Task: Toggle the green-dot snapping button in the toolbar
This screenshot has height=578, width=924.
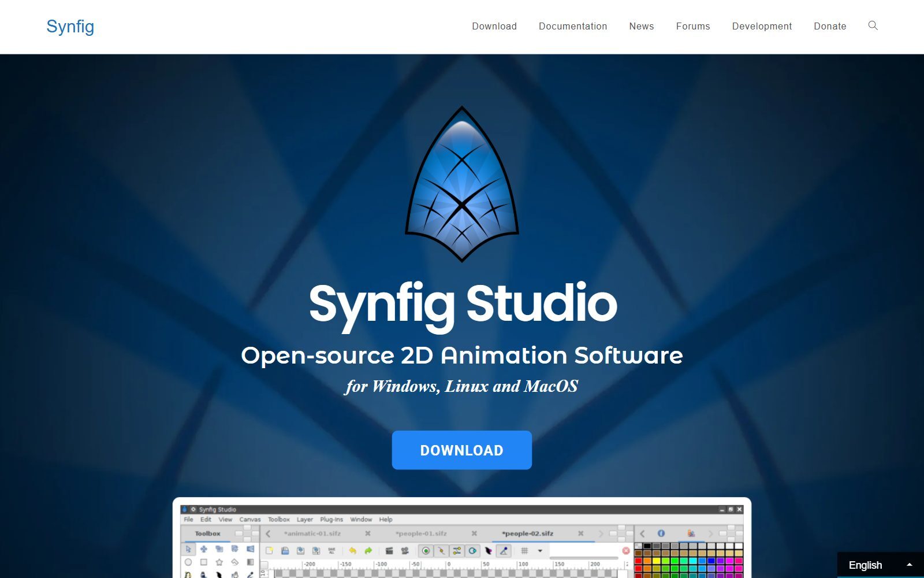Action: pos(426,551)
